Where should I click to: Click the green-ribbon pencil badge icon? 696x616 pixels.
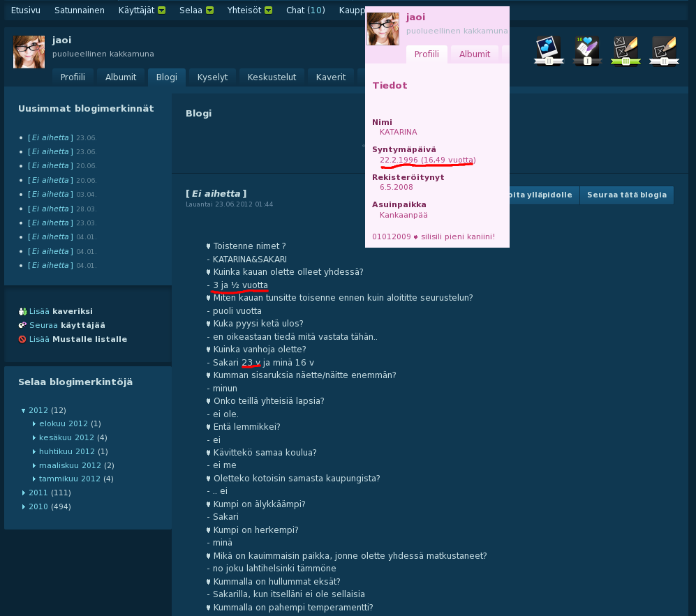coord(625,51)
